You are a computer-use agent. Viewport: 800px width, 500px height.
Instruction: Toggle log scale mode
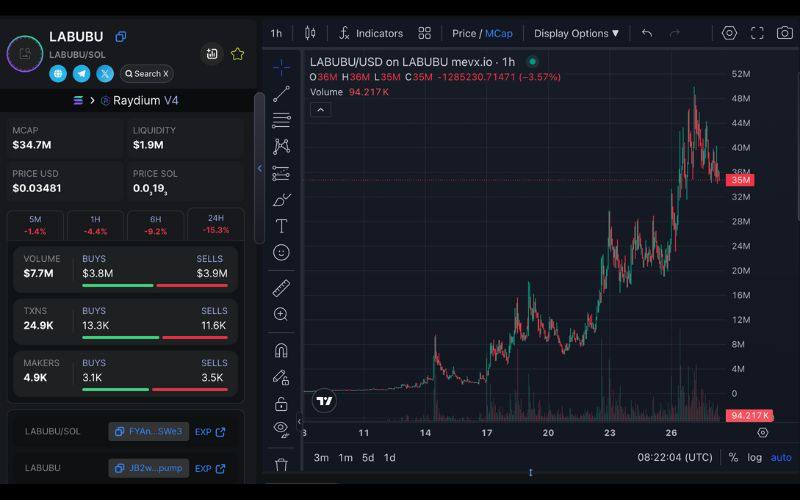(x=755, y=458)
